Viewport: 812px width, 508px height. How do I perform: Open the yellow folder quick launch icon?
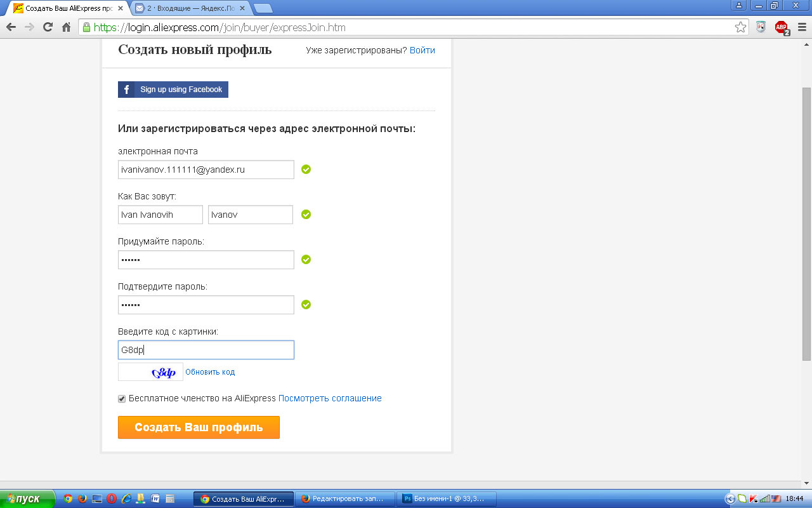tap(141, 499)
